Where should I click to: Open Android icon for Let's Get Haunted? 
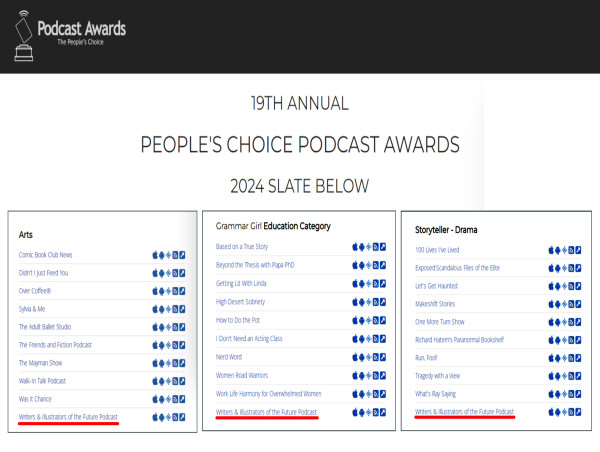[x=558, y=286]
